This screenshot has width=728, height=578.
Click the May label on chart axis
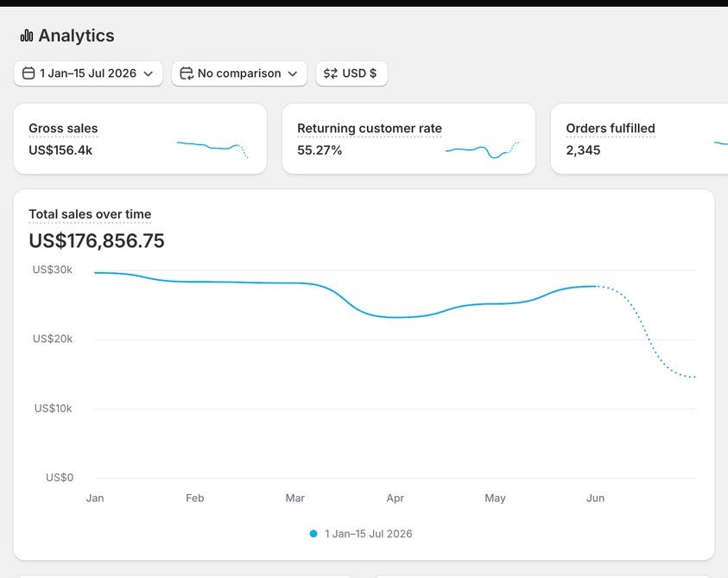(495, 499)
